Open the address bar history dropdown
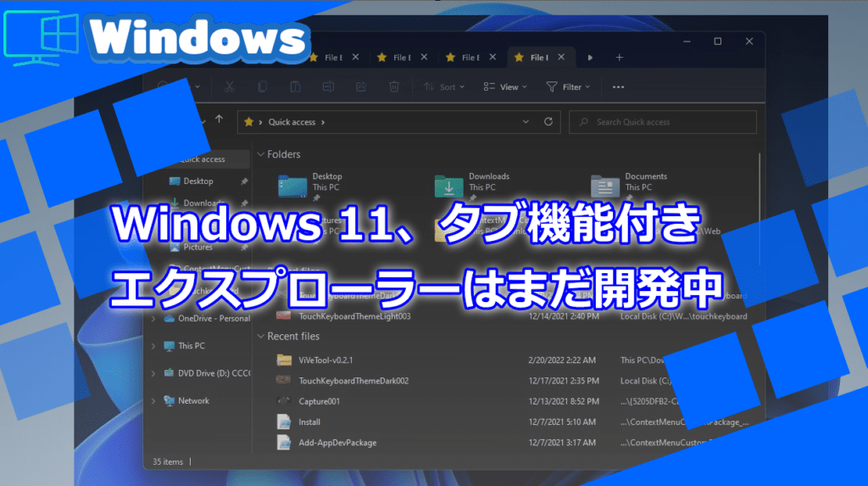 [526, 122]
